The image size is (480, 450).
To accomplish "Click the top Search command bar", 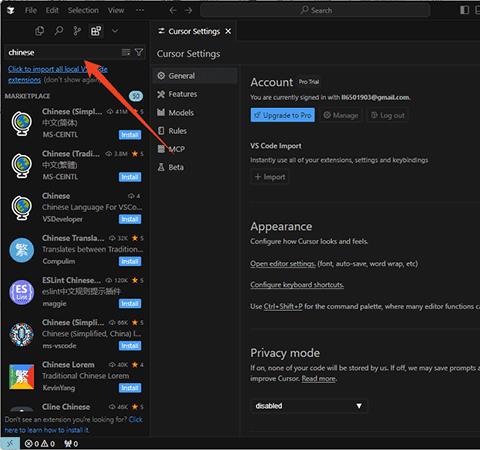I will click(x=315, y=10).
